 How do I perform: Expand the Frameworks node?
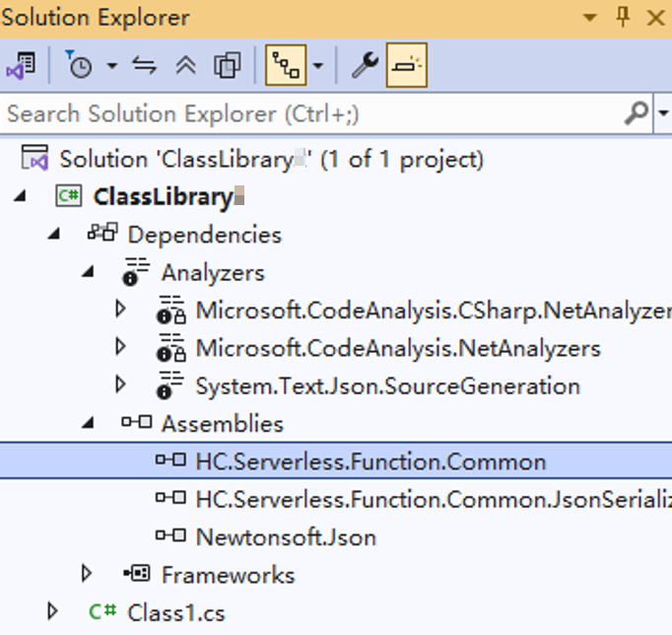coord(87,574)
